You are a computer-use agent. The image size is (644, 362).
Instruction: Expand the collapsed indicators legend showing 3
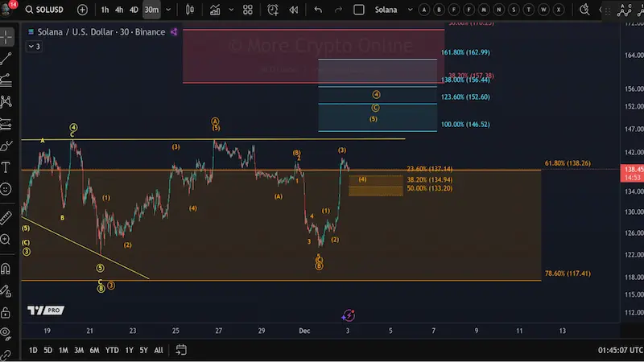33,47
